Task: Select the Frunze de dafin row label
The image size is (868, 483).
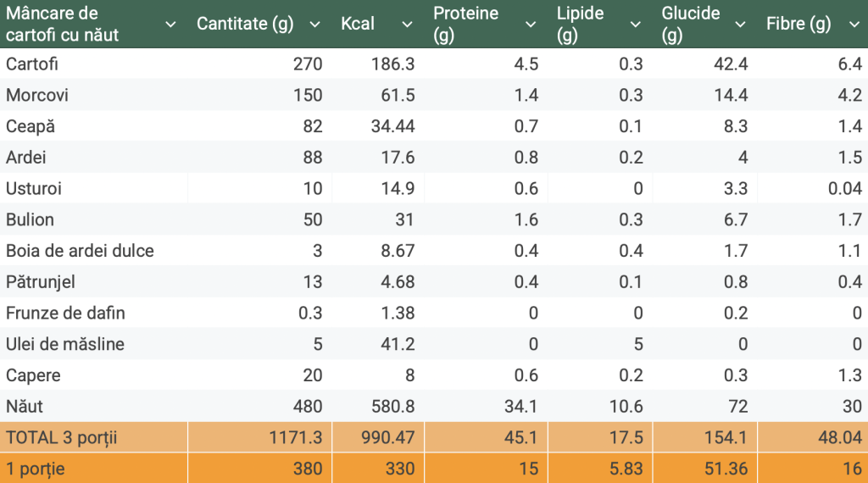Action: [65, 313]
